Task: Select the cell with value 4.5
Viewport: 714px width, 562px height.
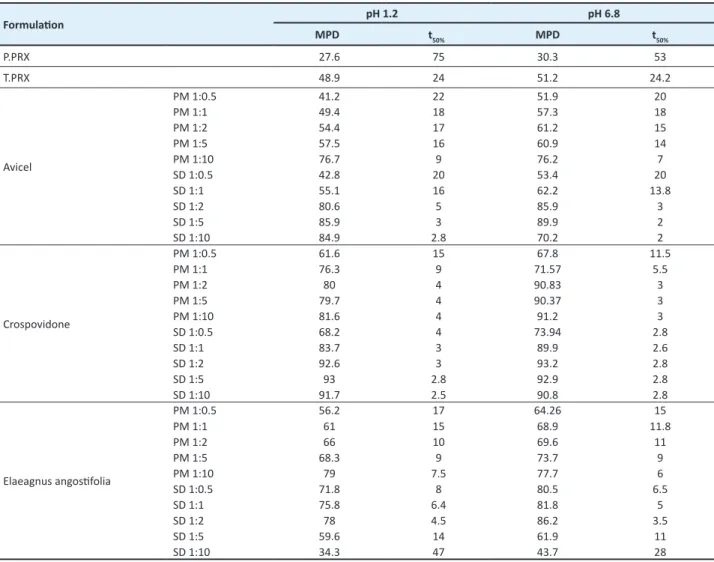Action: tap(438, 521)
